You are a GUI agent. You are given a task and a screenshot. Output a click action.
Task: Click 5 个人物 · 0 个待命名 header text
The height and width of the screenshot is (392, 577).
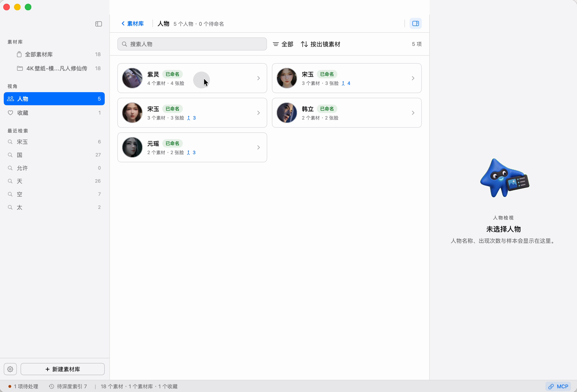(199, 24)
